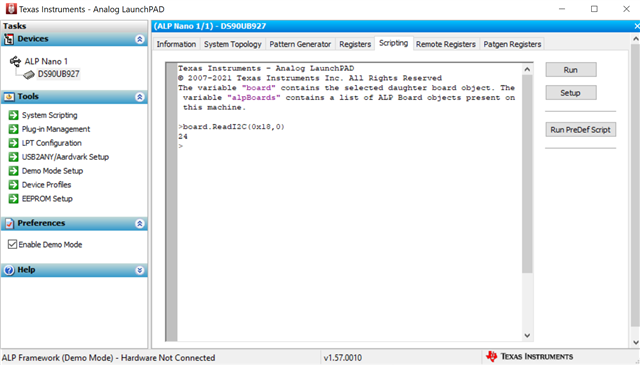Viewport: 640px width, 365px height.
Task: Click the output value 24 in console
Action: click(x=183, y=136)
